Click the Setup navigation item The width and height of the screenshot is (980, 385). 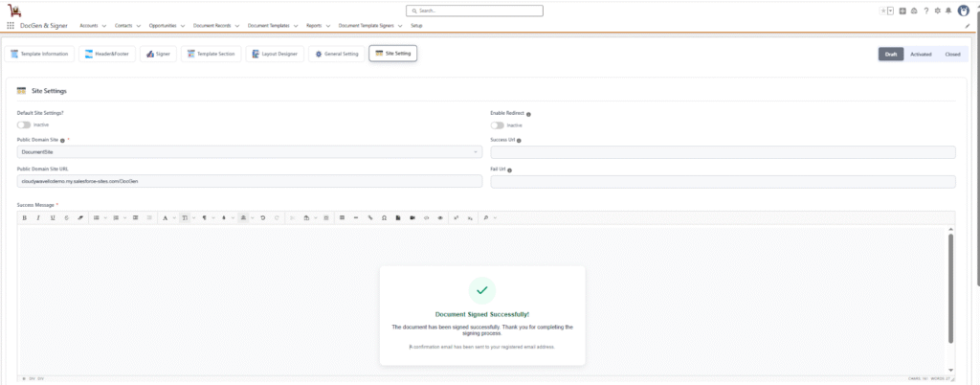[x=416, y=26]
